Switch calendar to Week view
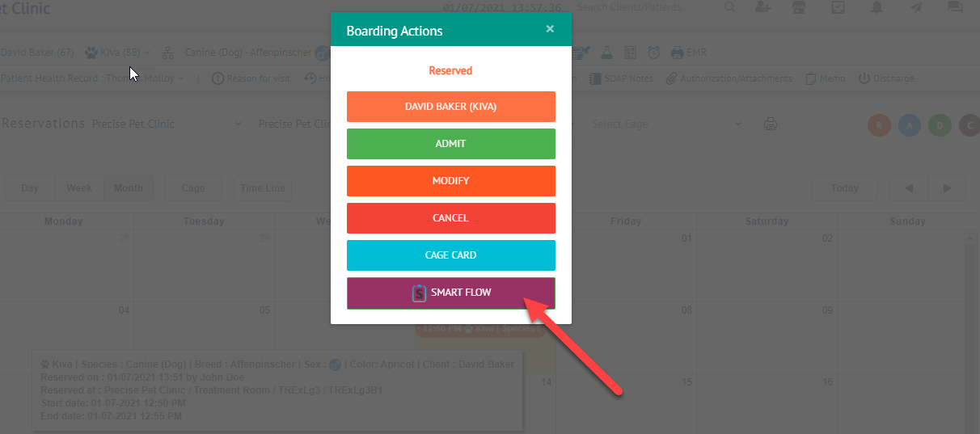This screenshot has height=434, width=980. tap(79, 188)
